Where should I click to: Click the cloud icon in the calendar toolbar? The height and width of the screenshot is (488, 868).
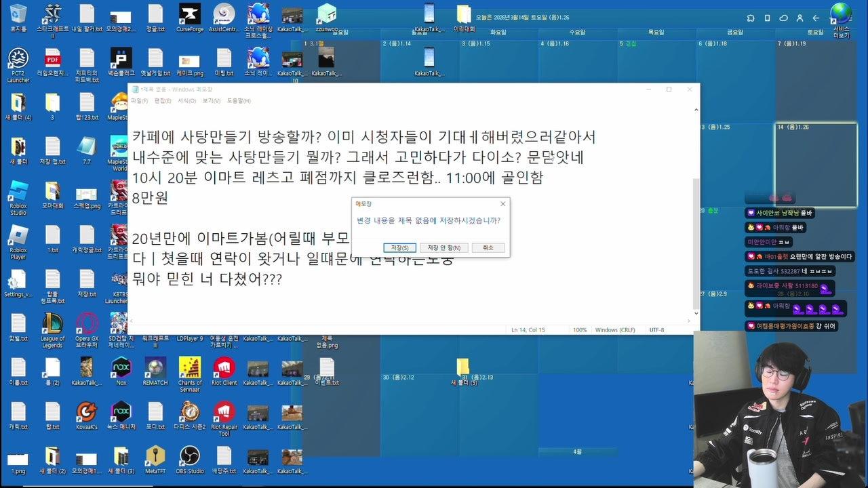785,16
